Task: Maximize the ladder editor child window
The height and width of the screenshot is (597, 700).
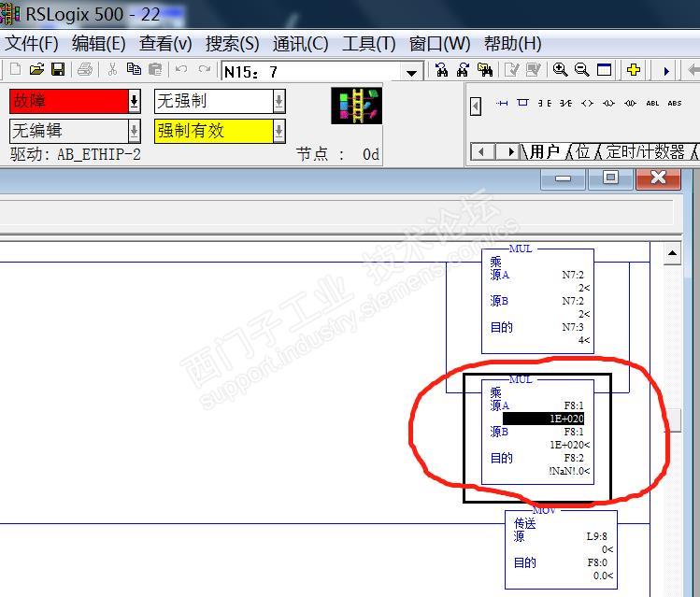Action: [610, 178]
